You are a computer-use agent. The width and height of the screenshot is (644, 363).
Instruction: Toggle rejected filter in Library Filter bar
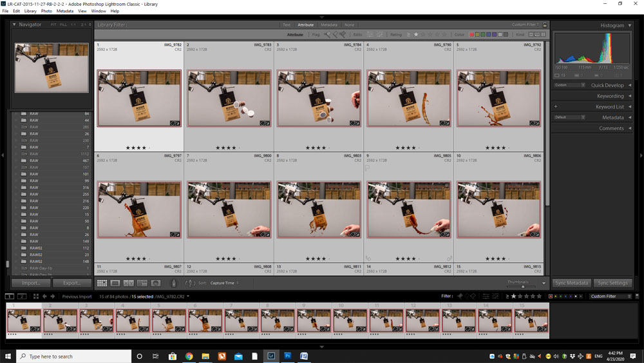coord(343,35)
